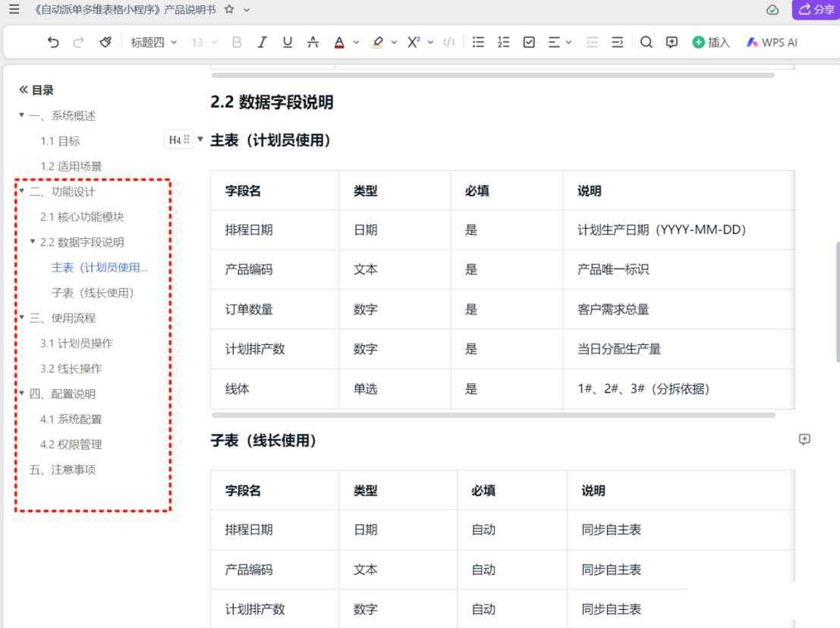Click the green 插入 insert button
The height and width of the screenshot is (628, 840).
click(711, 42)
